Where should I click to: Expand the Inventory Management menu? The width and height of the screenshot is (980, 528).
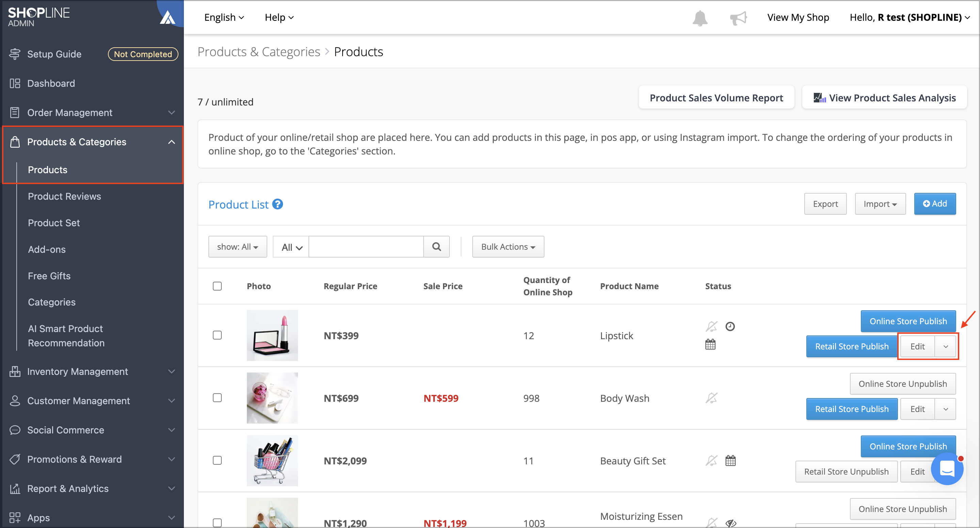[x=172, y=372]
